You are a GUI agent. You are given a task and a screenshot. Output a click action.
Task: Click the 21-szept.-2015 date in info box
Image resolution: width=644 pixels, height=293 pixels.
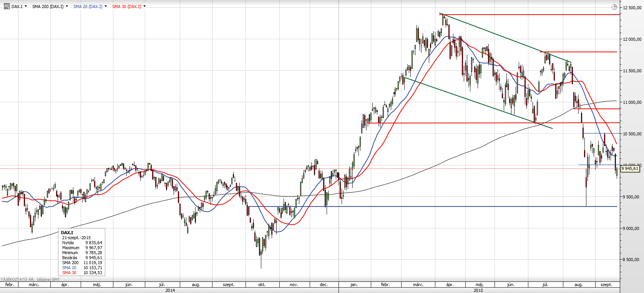pos(76,238)
